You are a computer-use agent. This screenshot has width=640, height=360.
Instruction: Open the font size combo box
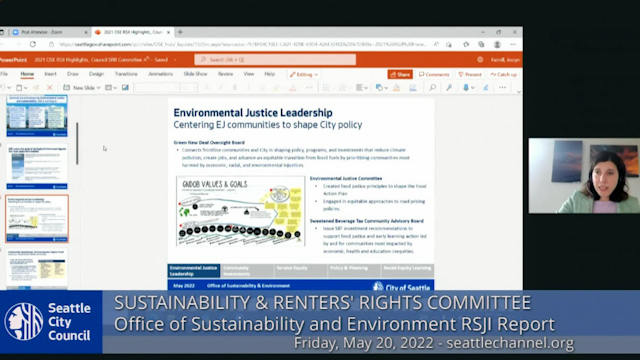190,88
